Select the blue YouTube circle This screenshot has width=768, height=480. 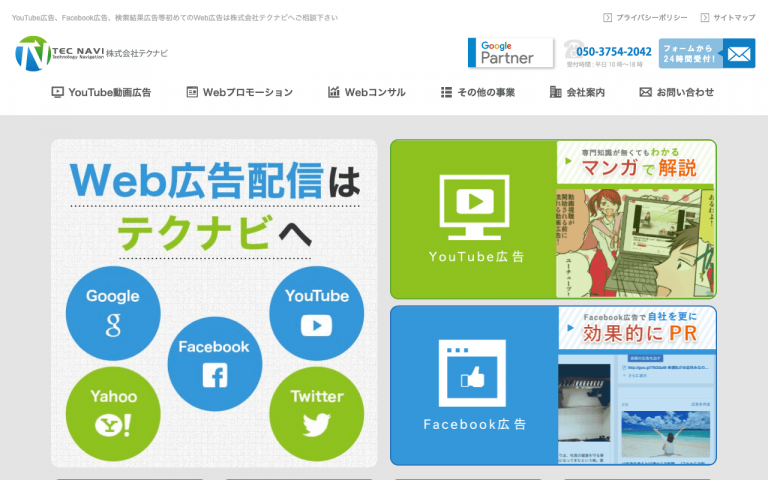316,313
